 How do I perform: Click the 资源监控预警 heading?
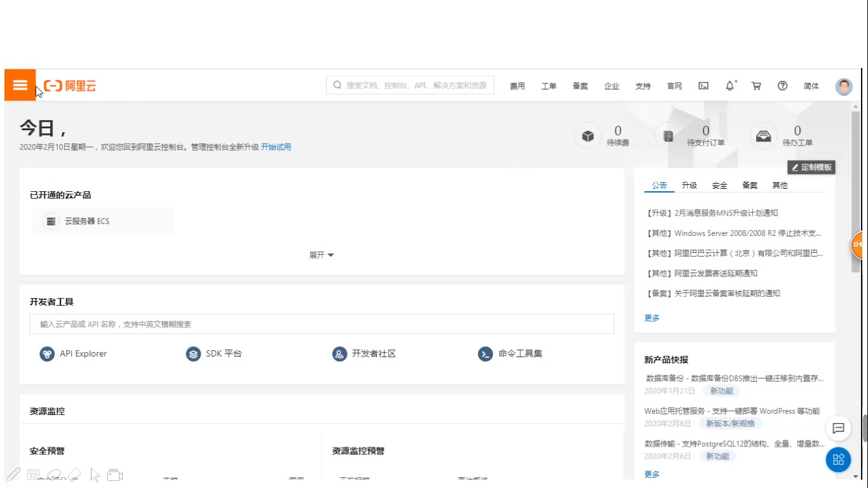coord(358,451)
